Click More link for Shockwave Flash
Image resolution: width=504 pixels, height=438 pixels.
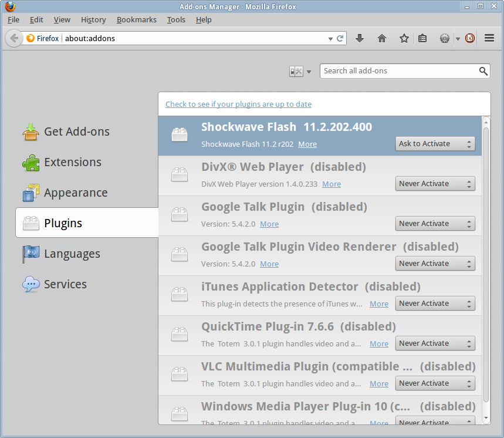[307, 144]
